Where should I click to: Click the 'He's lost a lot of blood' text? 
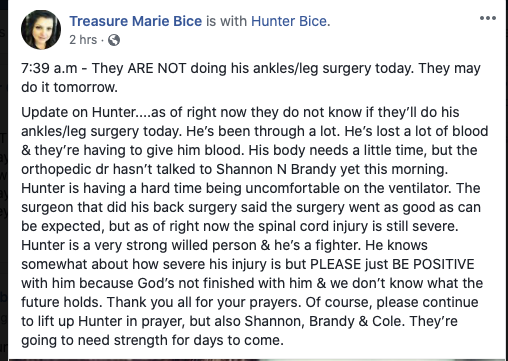[416, 131]
